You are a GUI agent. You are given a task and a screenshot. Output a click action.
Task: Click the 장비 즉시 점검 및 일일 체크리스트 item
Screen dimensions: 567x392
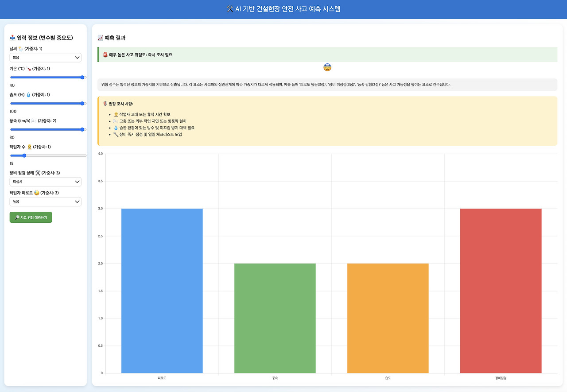151,134
